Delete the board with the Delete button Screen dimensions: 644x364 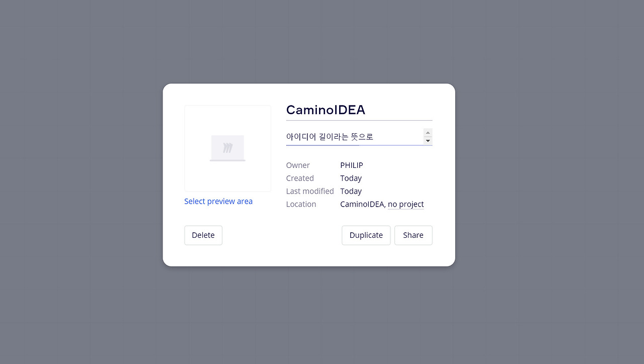click(203, 235)
